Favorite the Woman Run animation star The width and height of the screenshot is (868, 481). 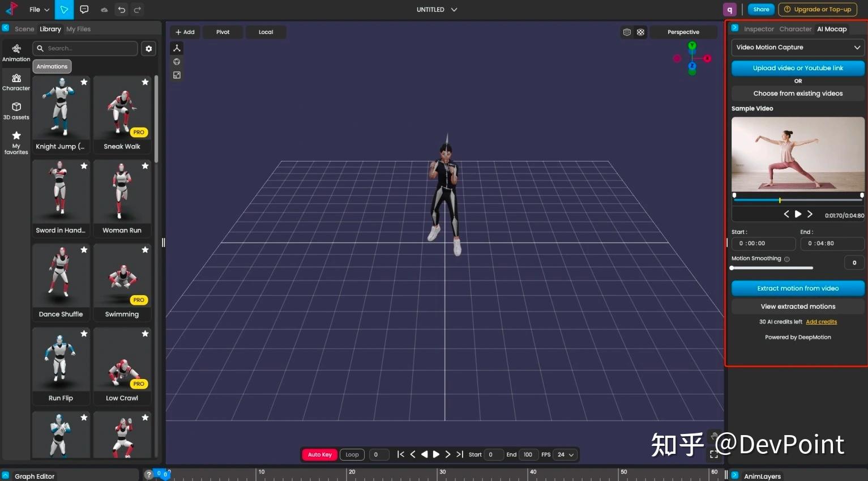click(145, 165)
